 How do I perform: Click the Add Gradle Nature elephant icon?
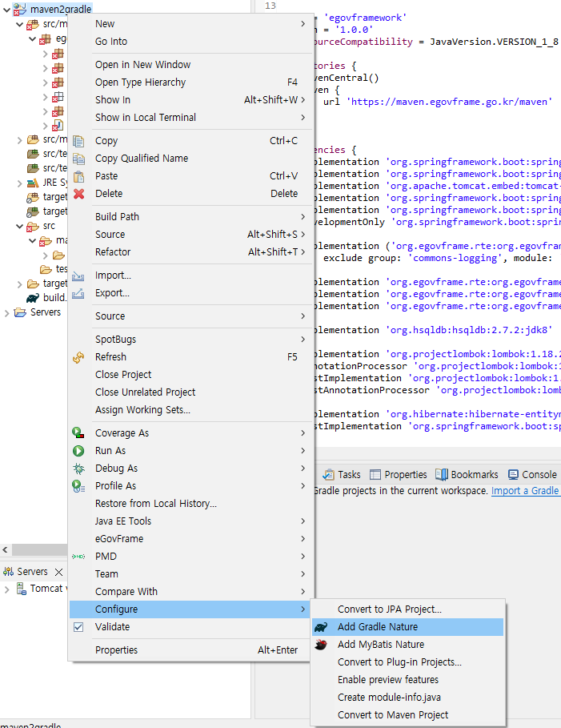pos(321,627)
